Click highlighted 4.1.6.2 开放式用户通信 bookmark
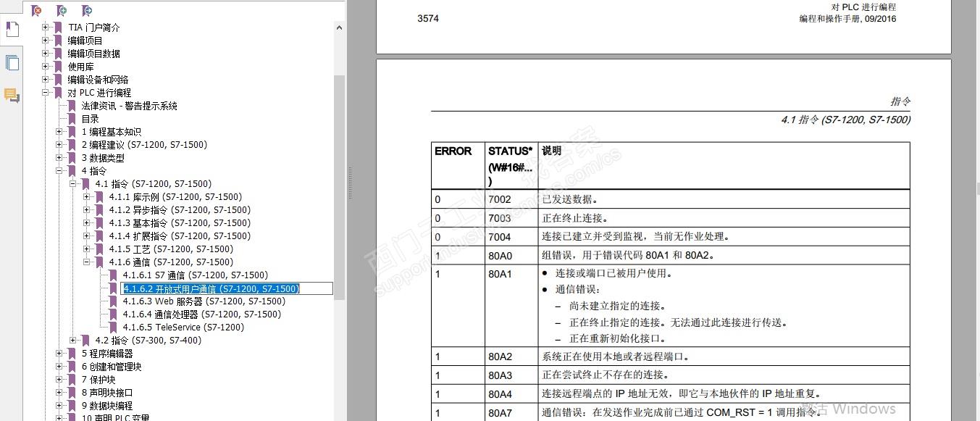The width and height of the screenshot is (980, 421). [x=211, y=288]
